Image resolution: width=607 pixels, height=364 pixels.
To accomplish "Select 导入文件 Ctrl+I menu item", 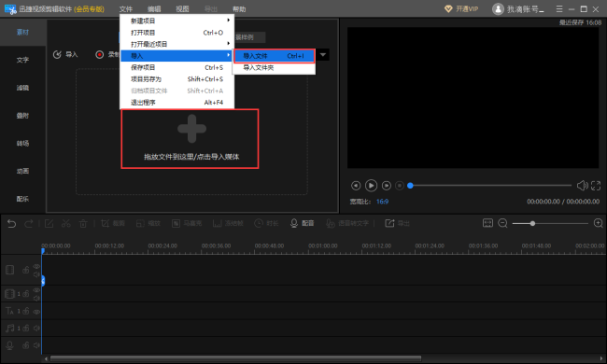I will 274,56.
